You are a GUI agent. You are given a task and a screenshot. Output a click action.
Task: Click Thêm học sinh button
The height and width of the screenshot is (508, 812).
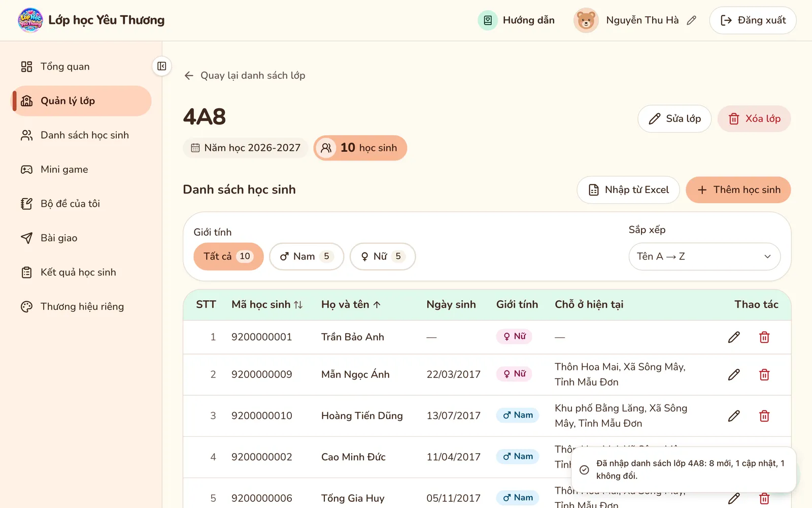click(x=738, y=190)
